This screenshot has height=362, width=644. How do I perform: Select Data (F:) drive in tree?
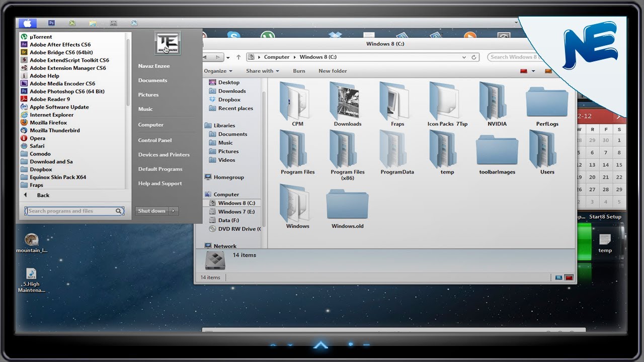pos(224,220)
